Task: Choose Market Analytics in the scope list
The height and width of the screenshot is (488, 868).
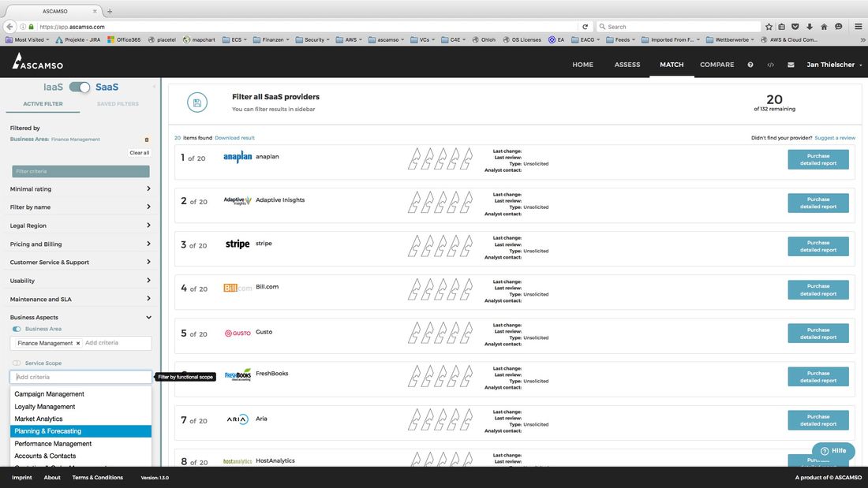Action: pos(80,419)
